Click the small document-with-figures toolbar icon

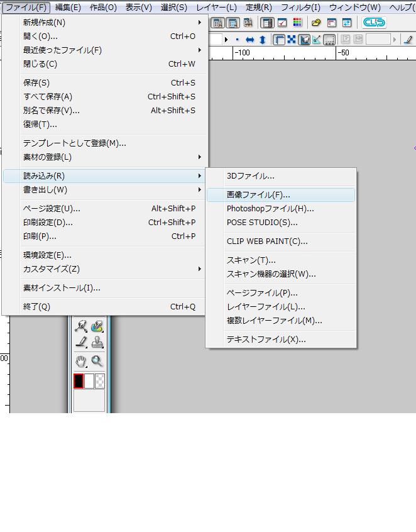pos(248,23)
